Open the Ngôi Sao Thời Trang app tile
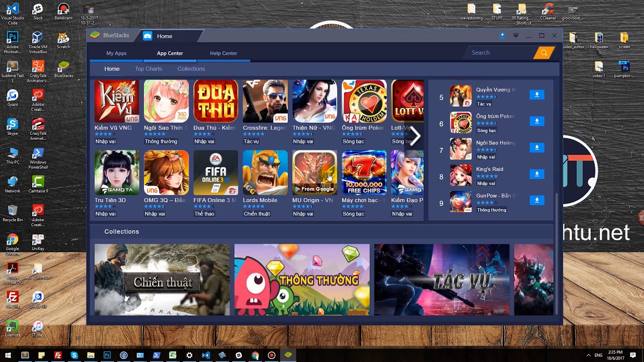This screenshot has height=362, width=644. tap(166, 101)
